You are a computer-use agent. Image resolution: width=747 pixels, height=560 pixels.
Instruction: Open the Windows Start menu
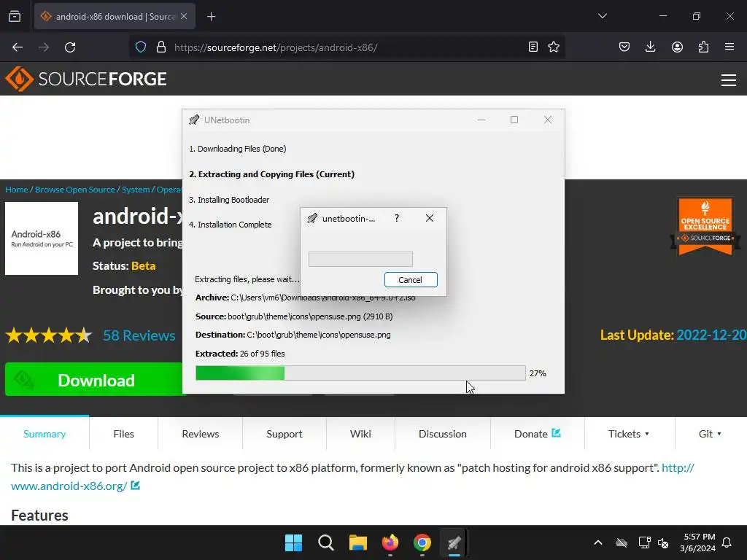pyautogui.click(x=293, y=542)
